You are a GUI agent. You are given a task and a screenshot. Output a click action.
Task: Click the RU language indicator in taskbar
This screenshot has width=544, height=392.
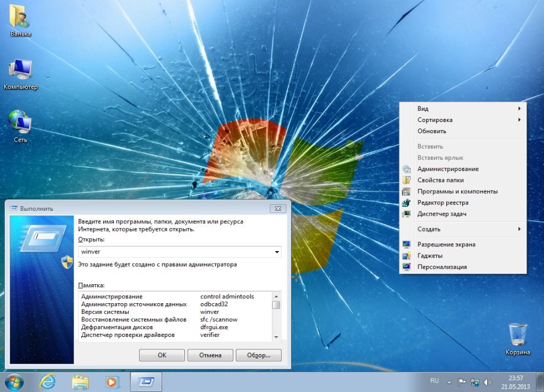pos(434,381)
